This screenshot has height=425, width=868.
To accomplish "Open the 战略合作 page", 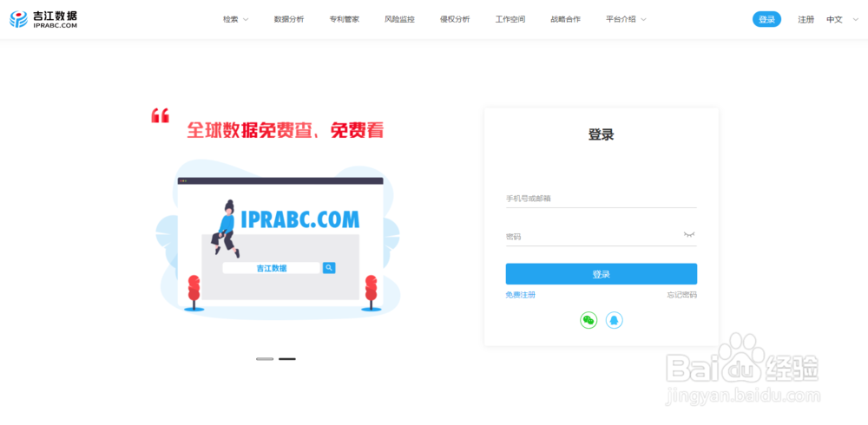I will pos(566,19).
